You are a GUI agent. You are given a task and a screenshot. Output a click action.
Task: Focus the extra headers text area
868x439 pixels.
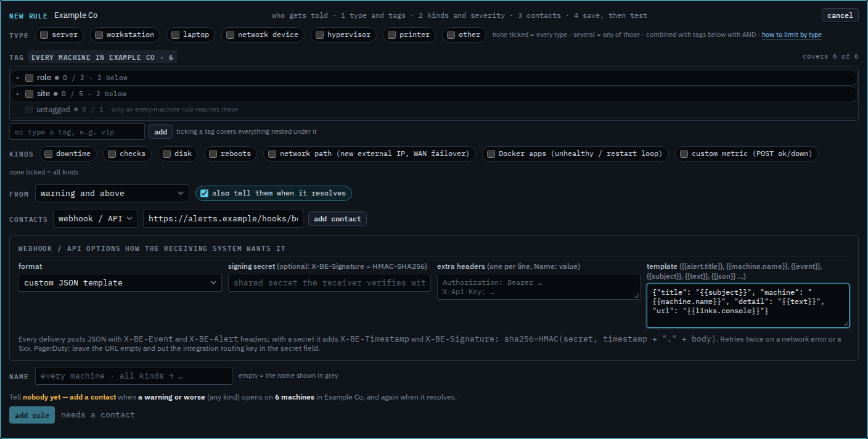[x=539, y=287]
